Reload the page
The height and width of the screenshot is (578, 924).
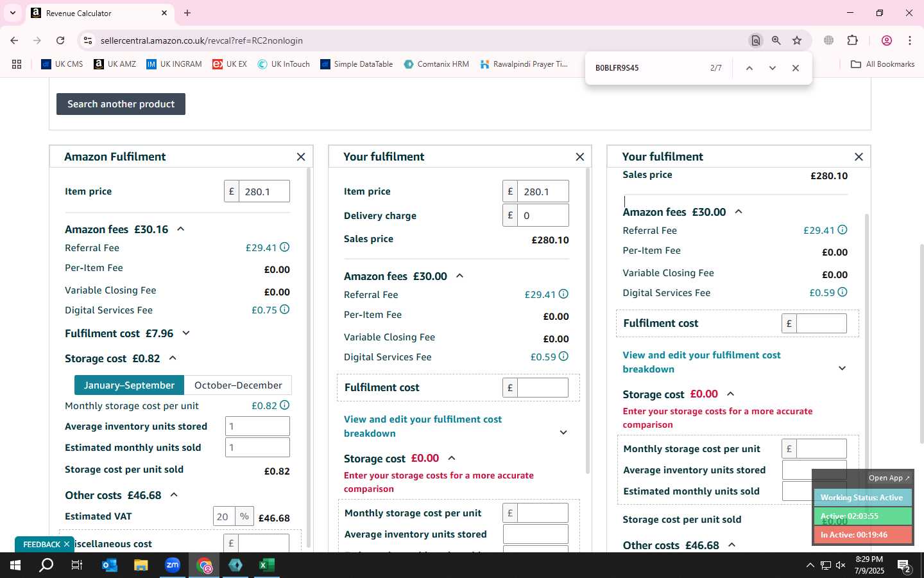60,40
